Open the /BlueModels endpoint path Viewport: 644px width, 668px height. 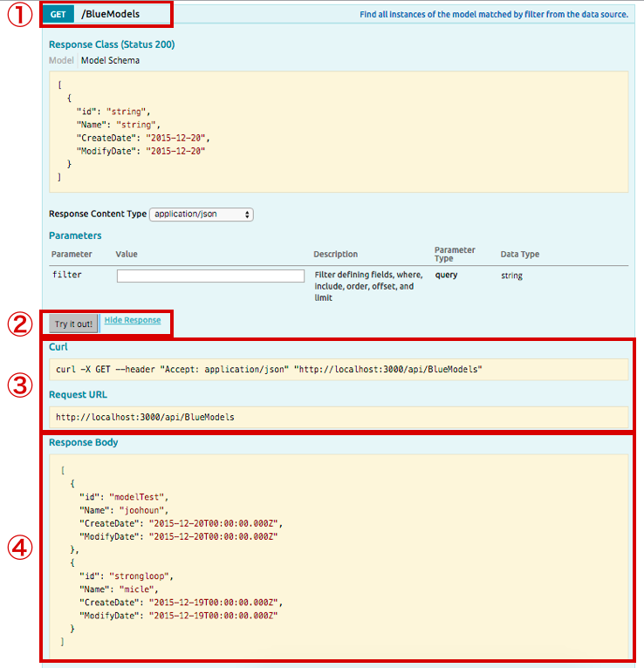[111, 14]
